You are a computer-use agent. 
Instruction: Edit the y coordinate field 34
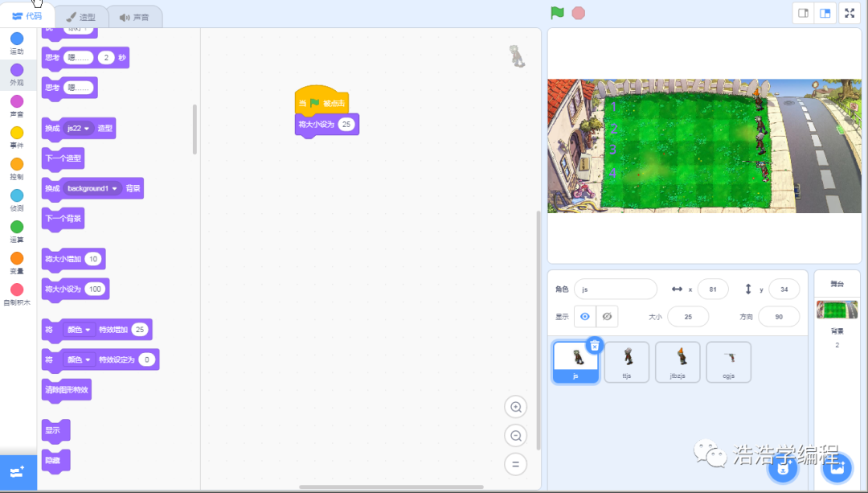784,290
